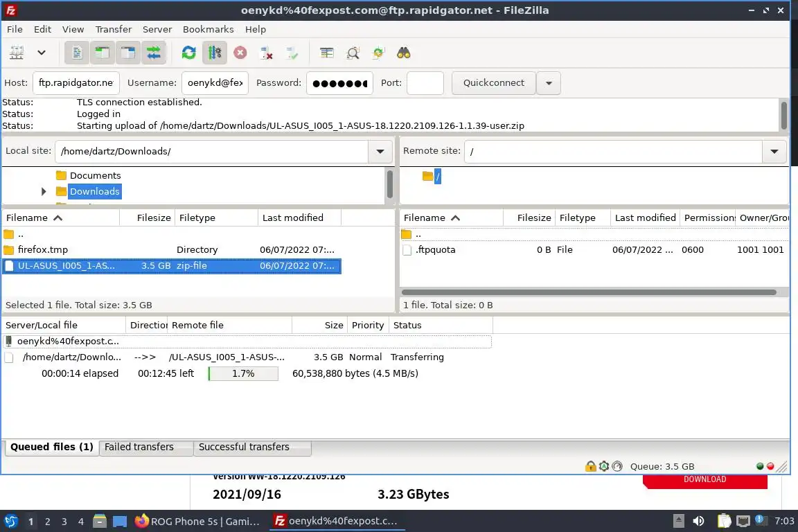This screenshot has width=798, height=532.
Task: Select firefox.tmp directory in local list
Action: click(172, 250)
